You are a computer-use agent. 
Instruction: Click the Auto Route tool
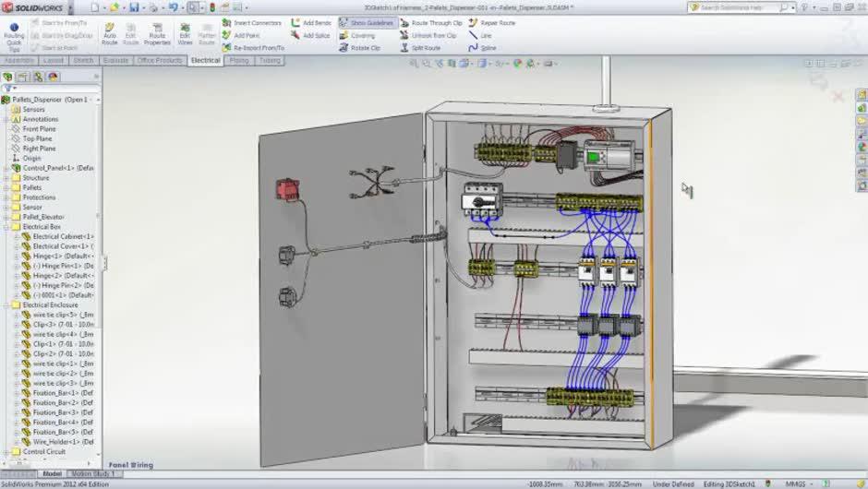click(110, 33)
